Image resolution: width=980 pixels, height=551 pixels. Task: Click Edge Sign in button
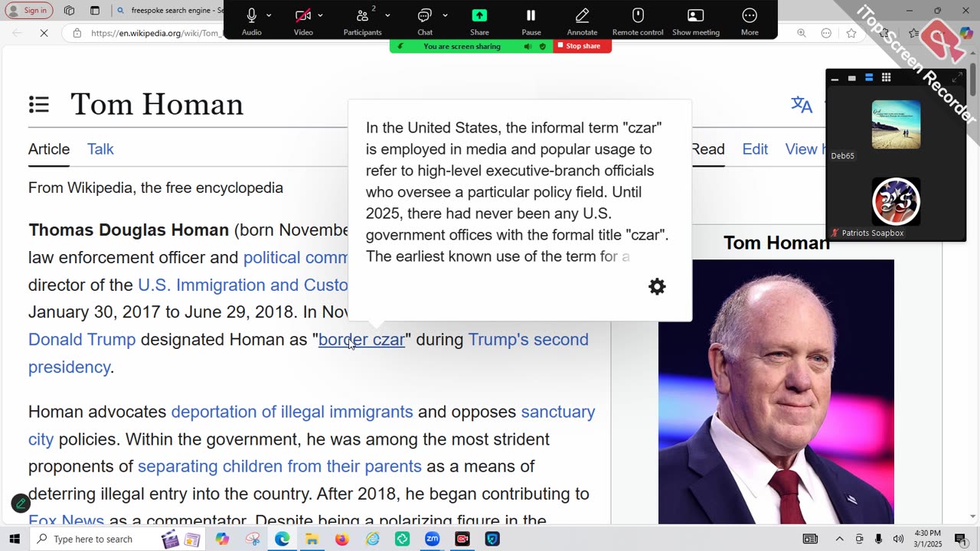(x=29, y=10)
